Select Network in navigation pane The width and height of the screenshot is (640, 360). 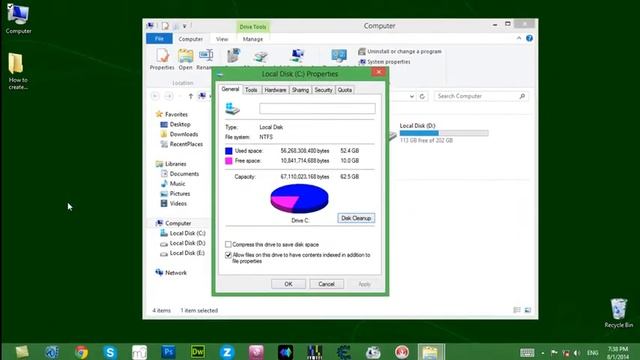tap(171, 273)
